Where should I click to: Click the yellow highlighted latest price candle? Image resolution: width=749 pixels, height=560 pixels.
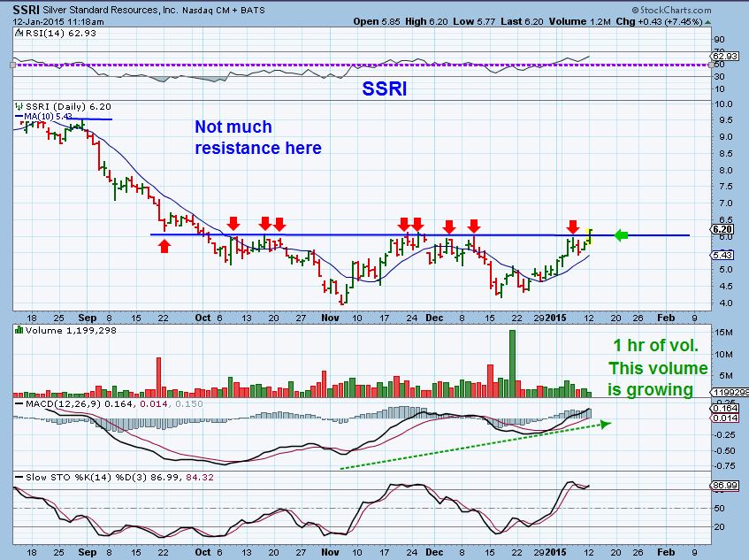point(590,235)
